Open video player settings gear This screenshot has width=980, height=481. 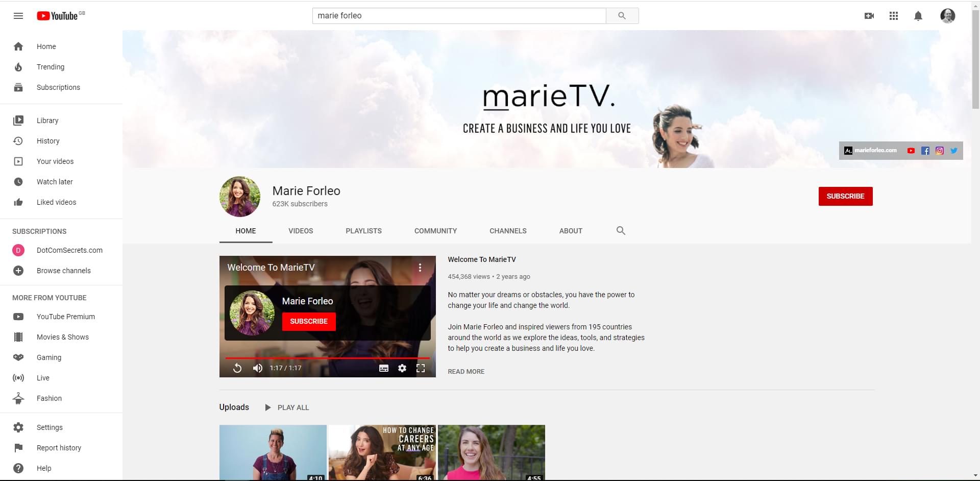click(402, 368)
